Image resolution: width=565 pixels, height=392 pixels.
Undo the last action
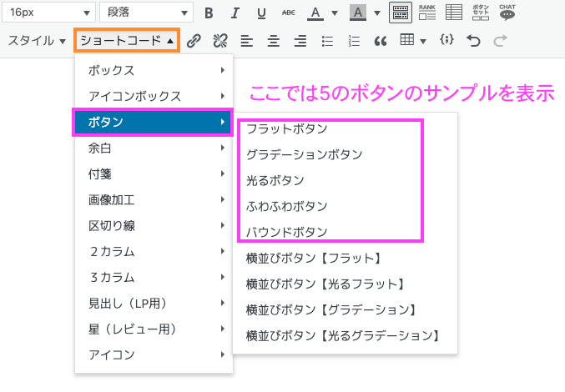(x=473, y=41)
